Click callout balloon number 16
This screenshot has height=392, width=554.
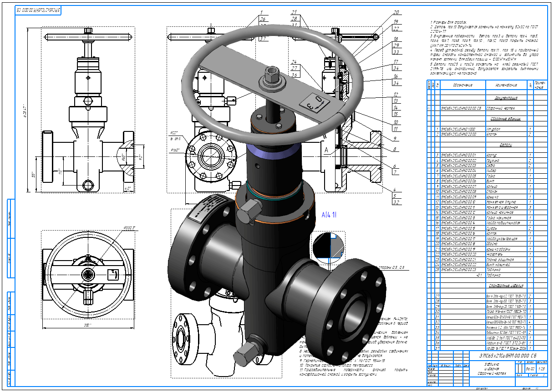(396, 77)
